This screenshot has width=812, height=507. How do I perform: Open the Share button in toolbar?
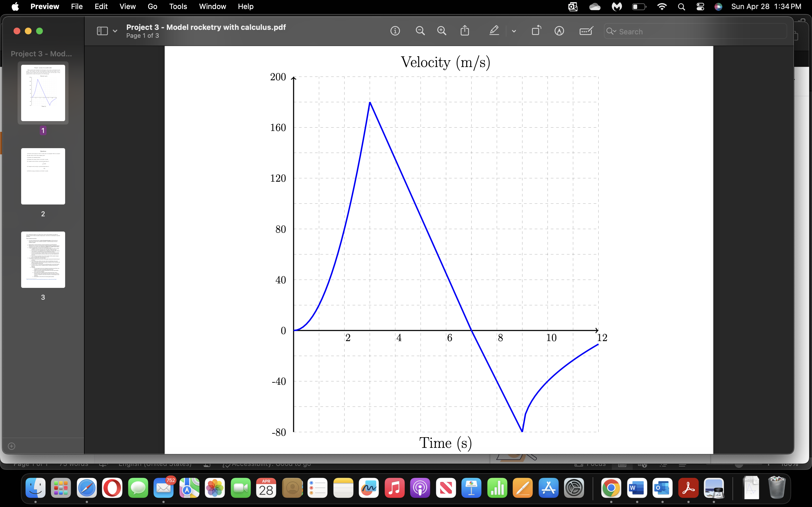(465, 31)
